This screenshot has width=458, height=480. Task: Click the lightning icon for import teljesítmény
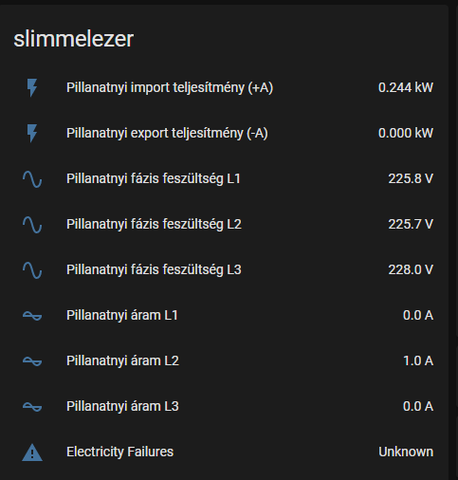[32, 88]
